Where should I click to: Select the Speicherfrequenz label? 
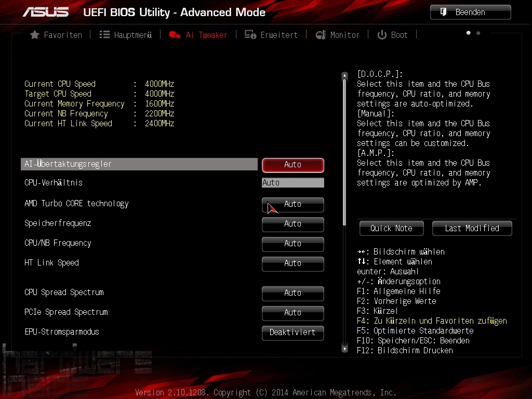(58, 223)
